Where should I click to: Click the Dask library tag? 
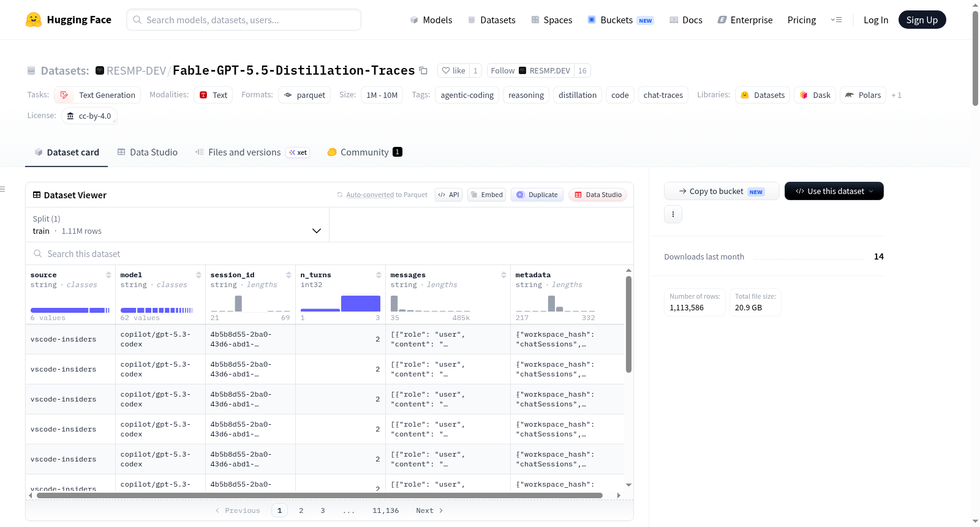815,95
